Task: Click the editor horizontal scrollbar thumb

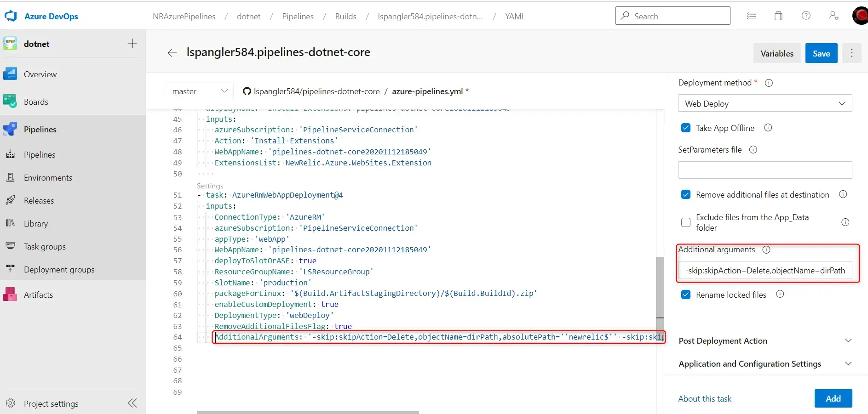Action: coord(308,412)
